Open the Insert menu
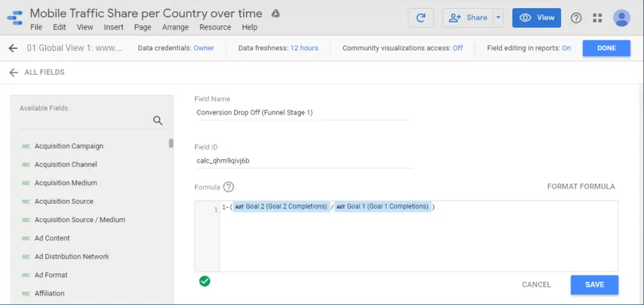644x305 pixels. tap(114, 27)
